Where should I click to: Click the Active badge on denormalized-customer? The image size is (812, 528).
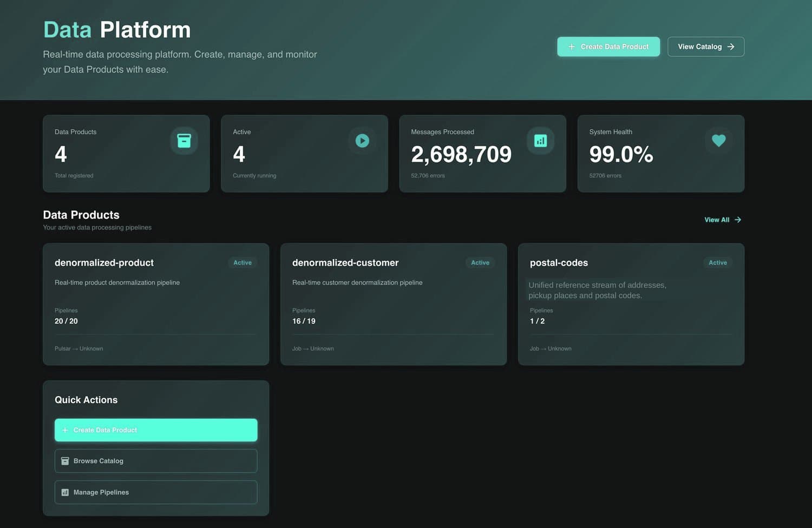(480, 263)
